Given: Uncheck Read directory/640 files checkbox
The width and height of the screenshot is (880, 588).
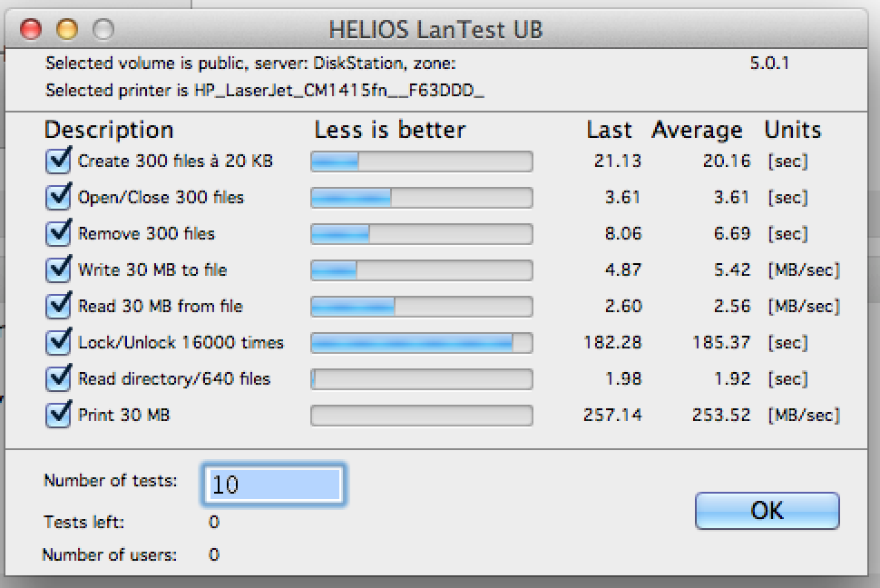Looking at the screenshot, I should 58,379.
